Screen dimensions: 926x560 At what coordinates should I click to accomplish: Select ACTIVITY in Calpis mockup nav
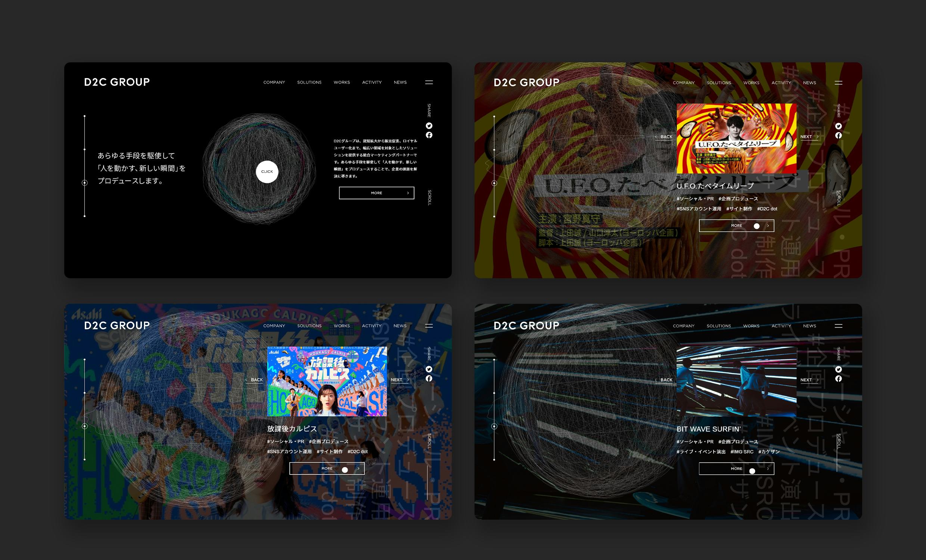(x=372, y=326)
